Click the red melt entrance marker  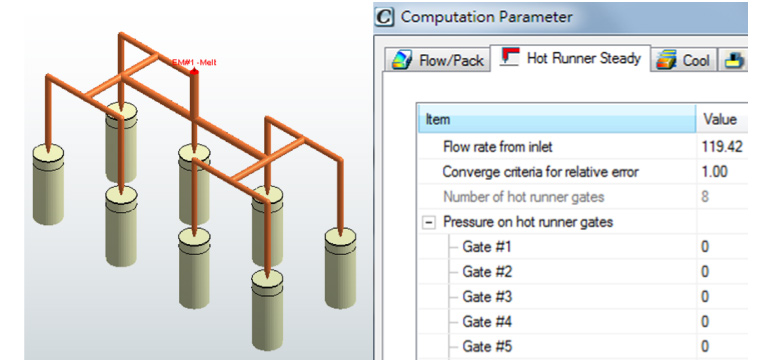[x=194, y=72]
